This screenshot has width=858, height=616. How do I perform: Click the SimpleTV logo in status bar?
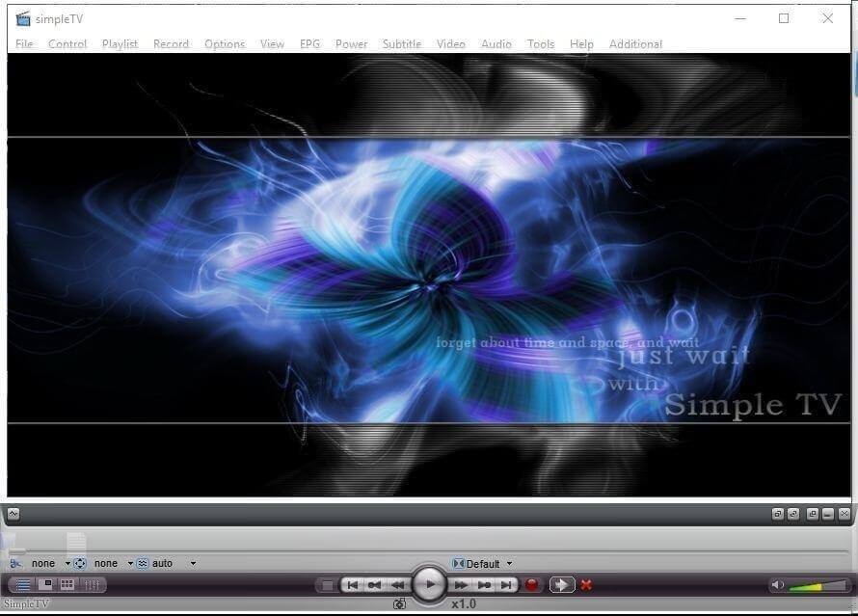(26, 604)
